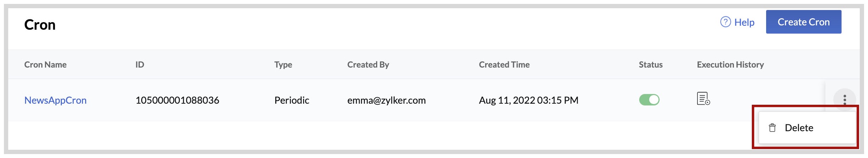Click the three-dot more options icon
Viewport: 868px width, 158px height.
[844, 99]
